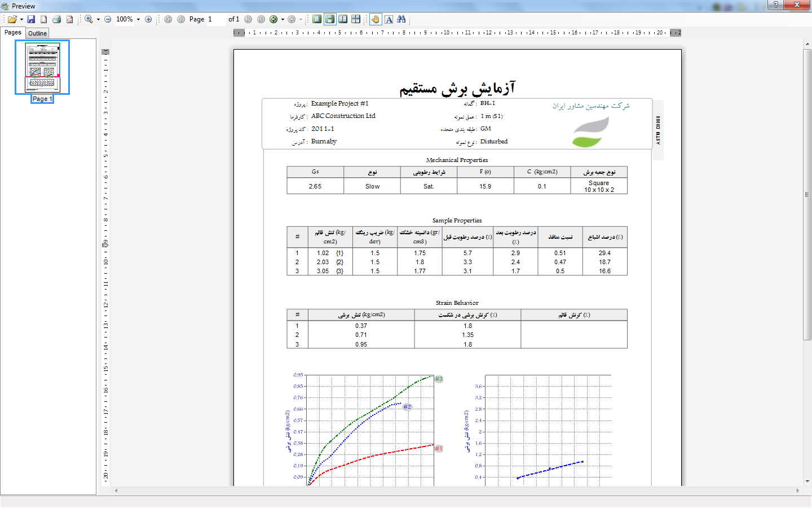Click the vertical scrollbar thumb
This screenshot has height=508, width=812.
click(807, 195)
